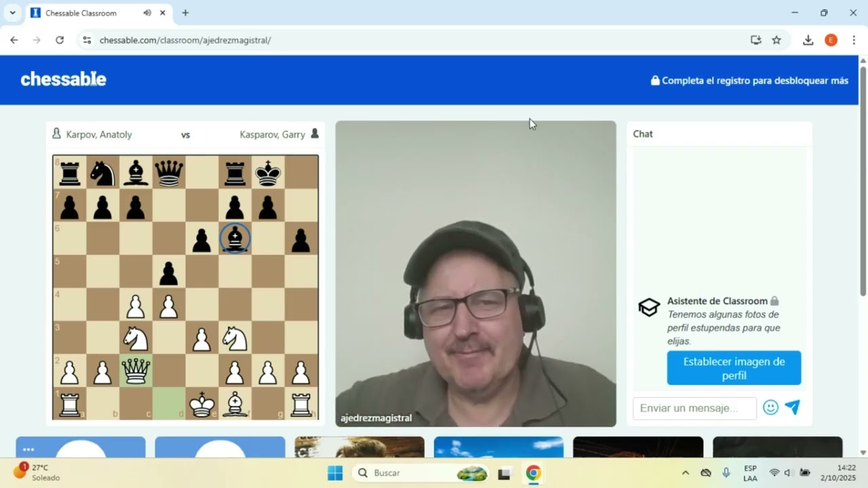
Task: Select the black knight on b8
Action: (102, 173)
